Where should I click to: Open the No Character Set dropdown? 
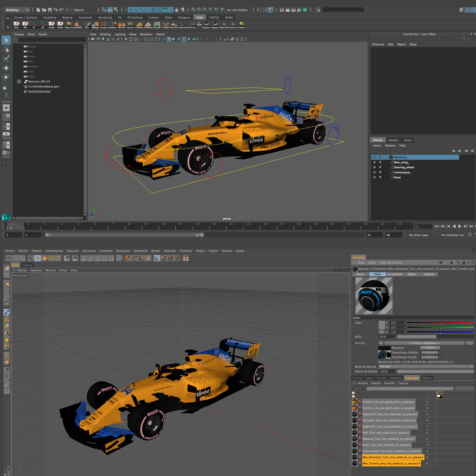tap(452, 235)
